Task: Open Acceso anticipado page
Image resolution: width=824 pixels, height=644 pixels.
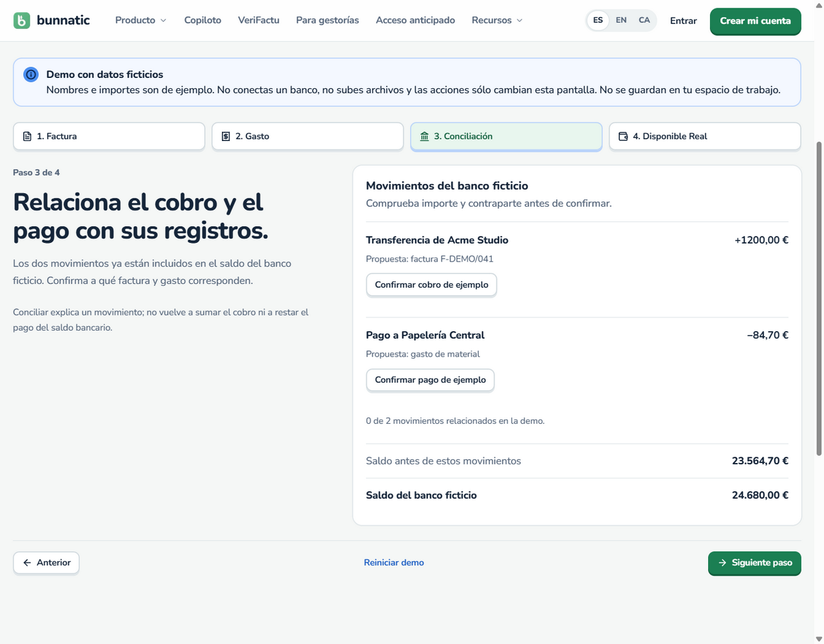Action: (x=415, y=21)
